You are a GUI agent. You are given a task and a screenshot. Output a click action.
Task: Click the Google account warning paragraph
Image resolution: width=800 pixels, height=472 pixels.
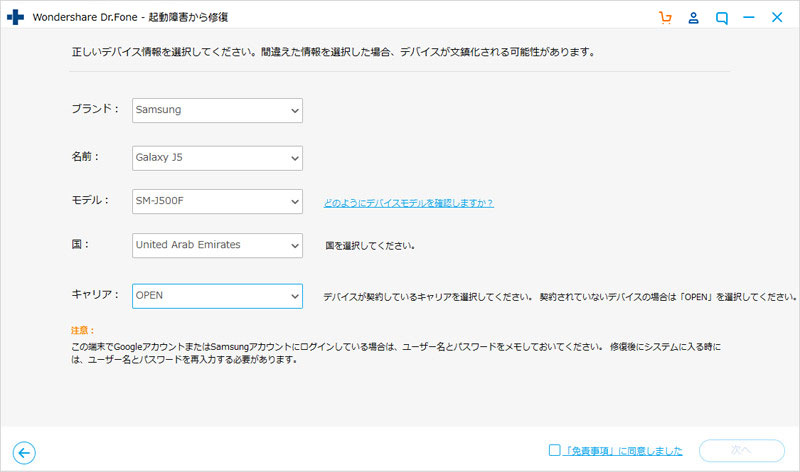pyautogui.click(x=396, y=353)
